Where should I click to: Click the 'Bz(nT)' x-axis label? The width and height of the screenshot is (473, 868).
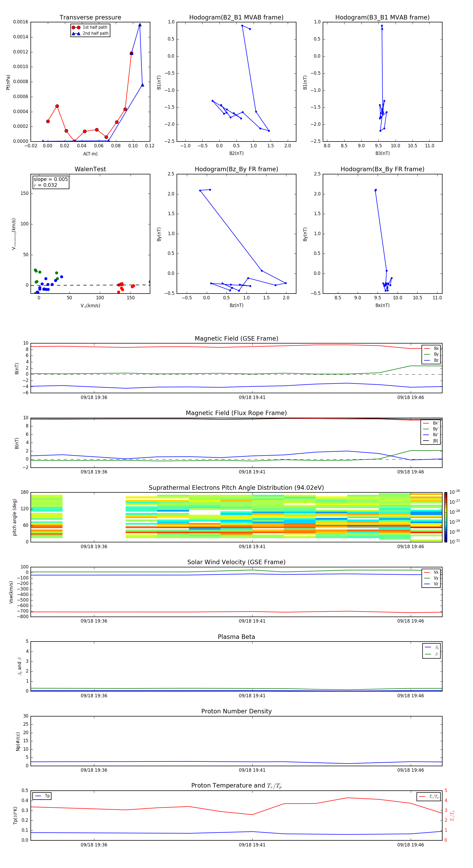(x=236, y=305)
